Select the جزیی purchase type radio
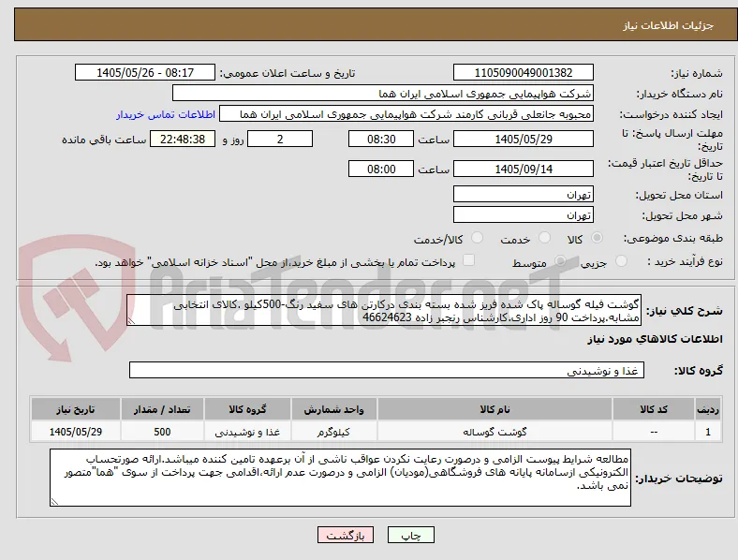 [x=621, y=260]
